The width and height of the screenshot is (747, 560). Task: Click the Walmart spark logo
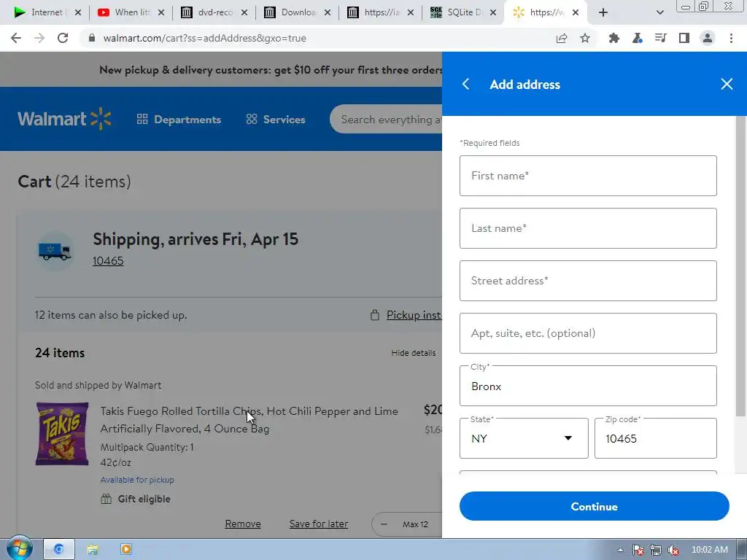[101, 119]
